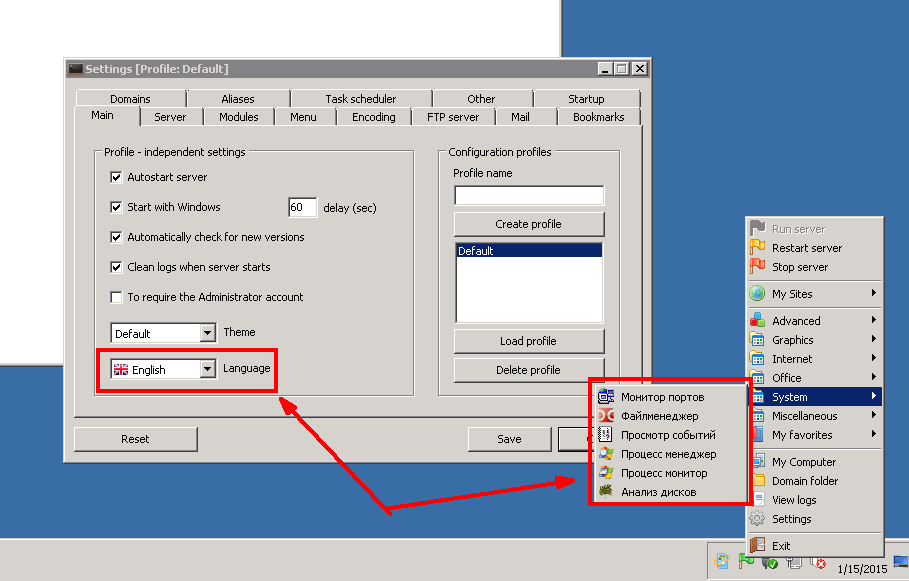Click the Settings gear icon in tray menu

758,519
